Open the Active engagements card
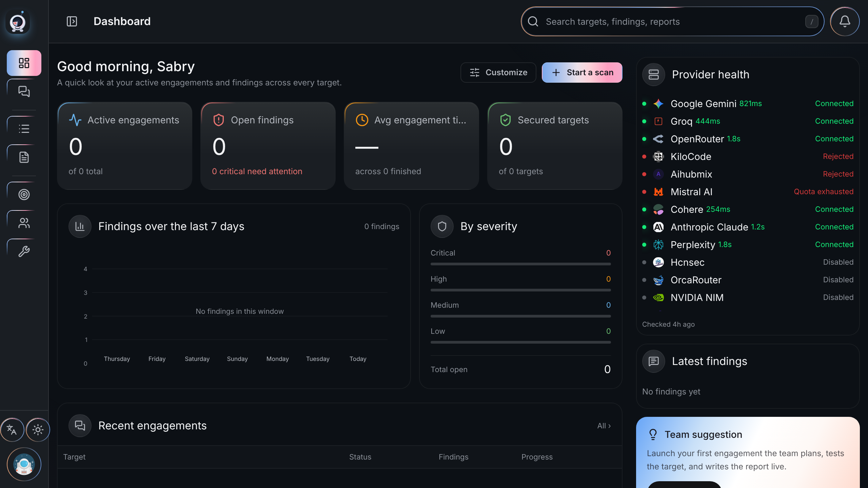Viewport: 868px width, 488px height. point(125,146)
